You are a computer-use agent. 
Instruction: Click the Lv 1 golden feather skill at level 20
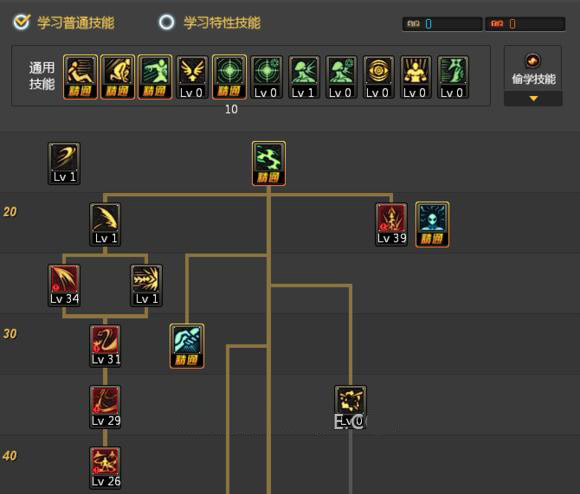105,224
